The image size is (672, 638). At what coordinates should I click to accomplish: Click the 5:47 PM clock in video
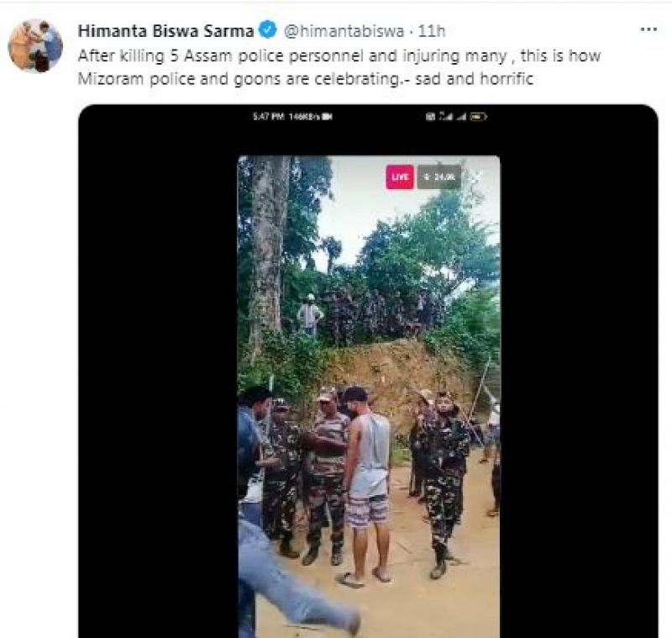(268, 117)
